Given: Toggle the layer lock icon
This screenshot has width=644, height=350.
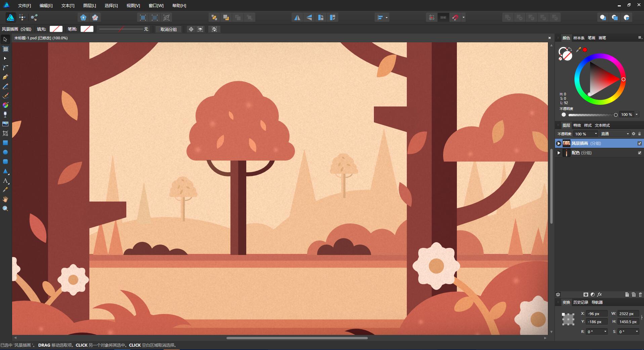Looking at the screenshot, I should point(640,134).
